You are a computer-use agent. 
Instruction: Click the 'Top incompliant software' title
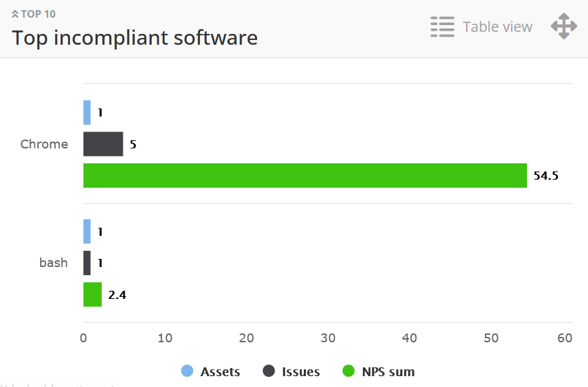[134, 37]
